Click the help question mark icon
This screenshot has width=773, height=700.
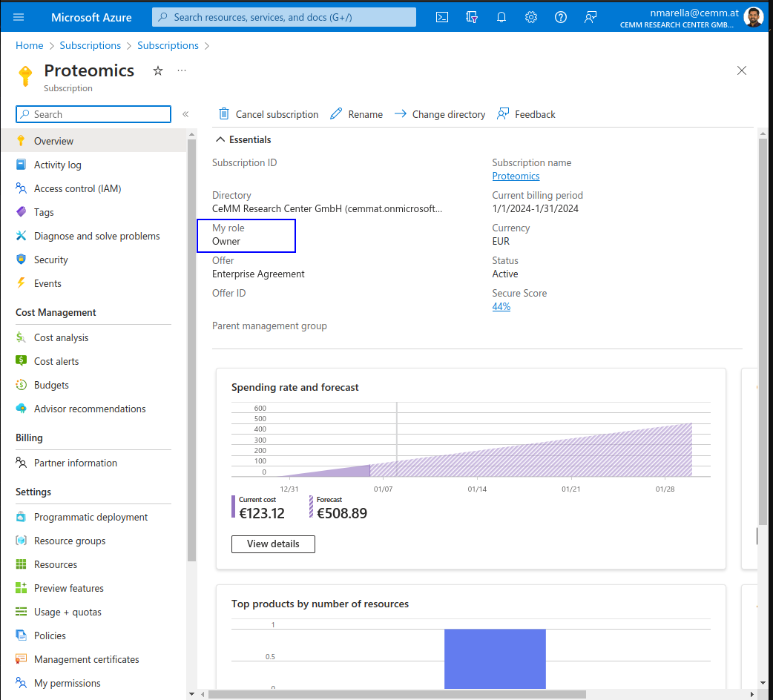click(561, 17)
